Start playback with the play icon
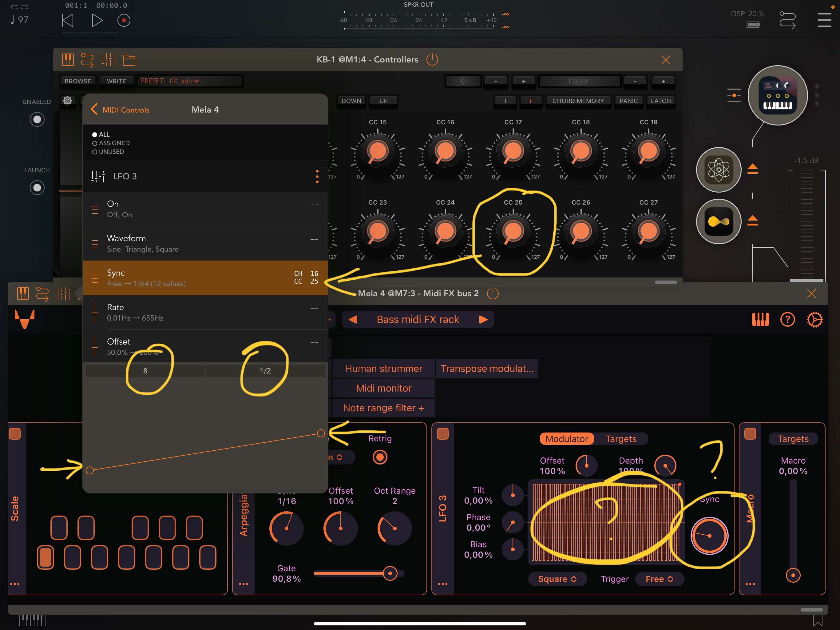 97,20
